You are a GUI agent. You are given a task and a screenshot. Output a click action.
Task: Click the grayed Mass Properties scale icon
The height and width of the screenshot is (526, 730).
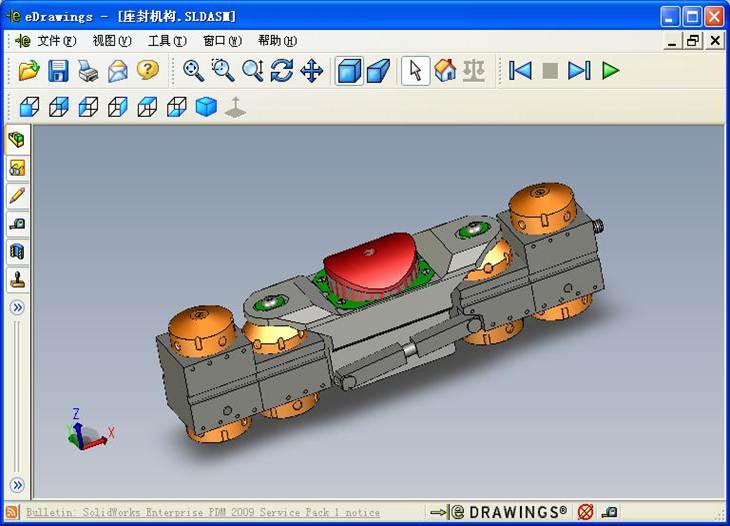pyautogui.click(x=474, y=71)
